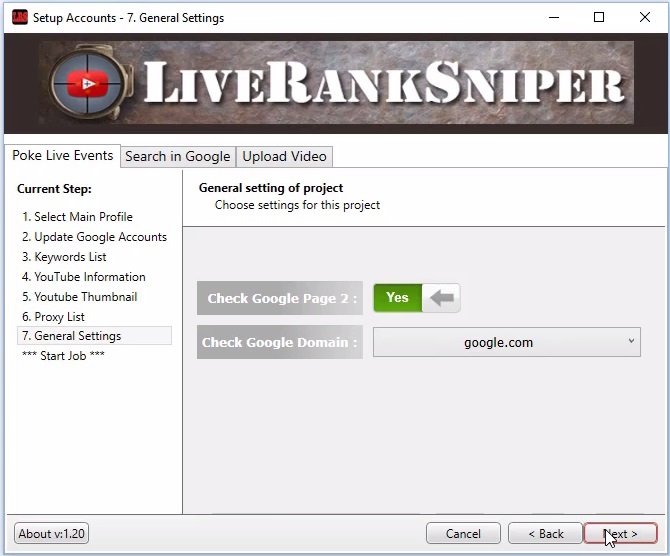Screen dimensions: 670x556
Task: Click the Next button
Action: [x=620, y=533]
